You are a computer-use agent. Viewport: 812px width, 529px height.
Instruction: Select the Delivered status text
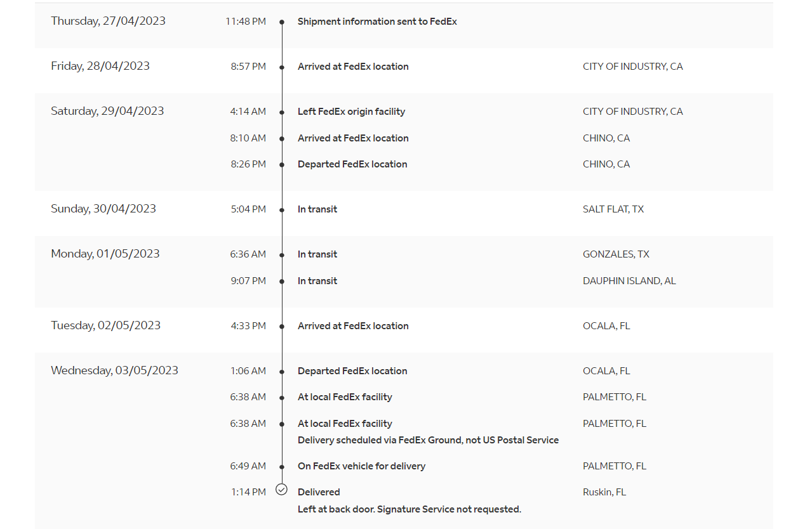319,492
